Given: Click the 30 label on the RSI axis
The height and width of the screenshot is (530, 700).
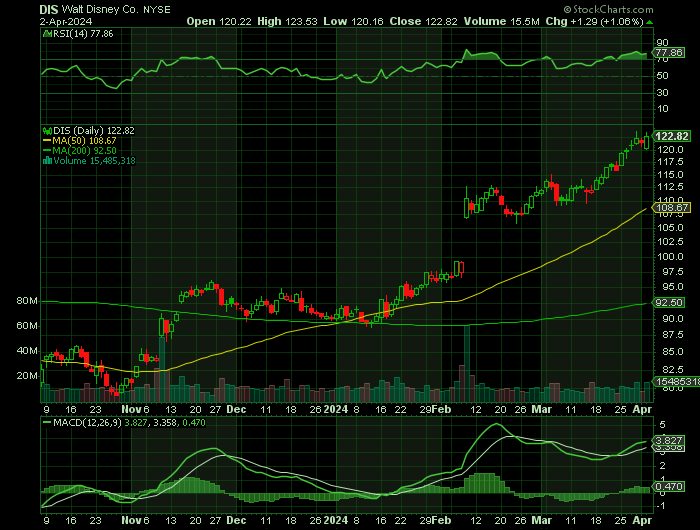Looking at the screenshot, I should pos(662,92).
